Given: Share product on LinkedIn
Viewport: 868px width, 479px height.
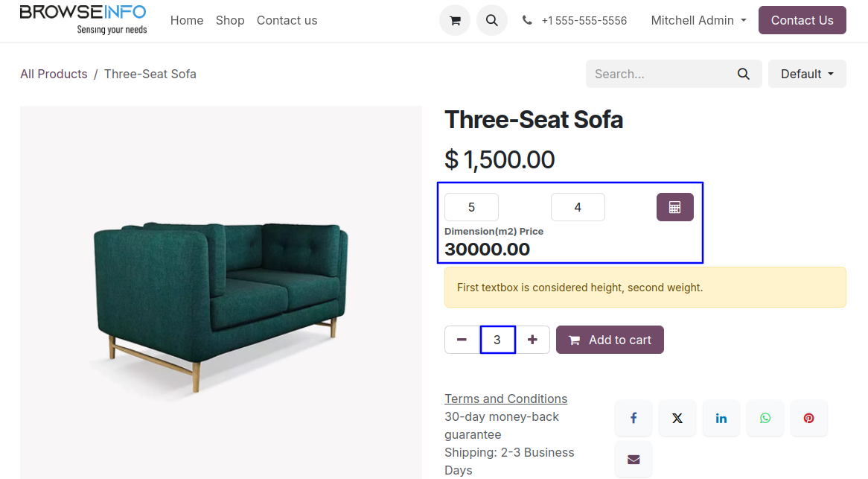Looking at the screenshot, I should (x=721, y=418).
